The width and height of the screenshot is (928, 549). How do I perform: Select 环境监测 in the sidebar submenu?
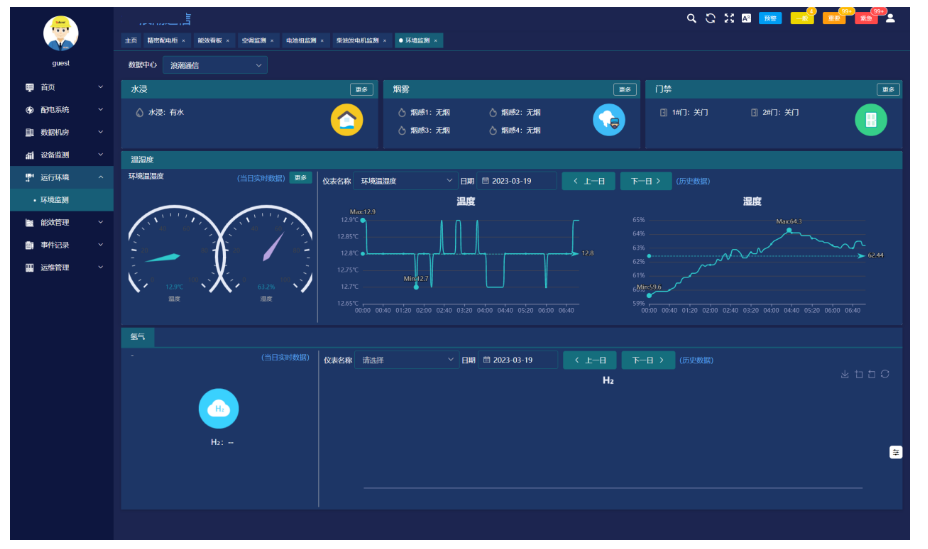click(61, 200)
